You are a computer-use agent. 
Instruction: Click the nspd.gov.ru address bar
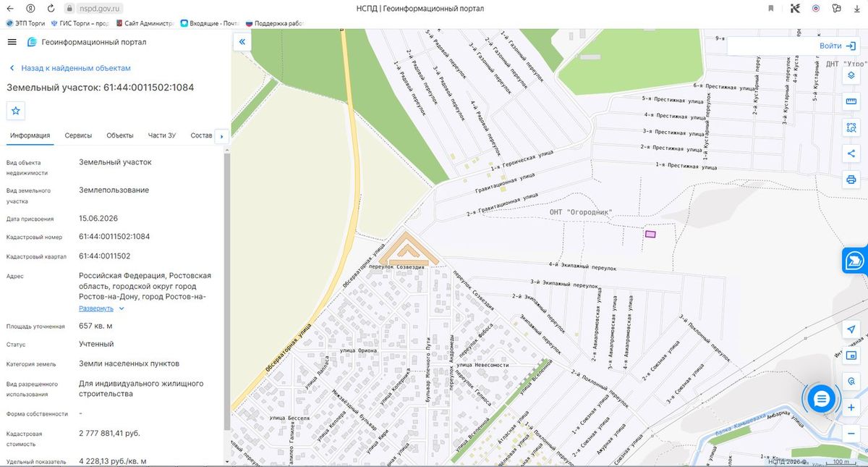(100, 9)
